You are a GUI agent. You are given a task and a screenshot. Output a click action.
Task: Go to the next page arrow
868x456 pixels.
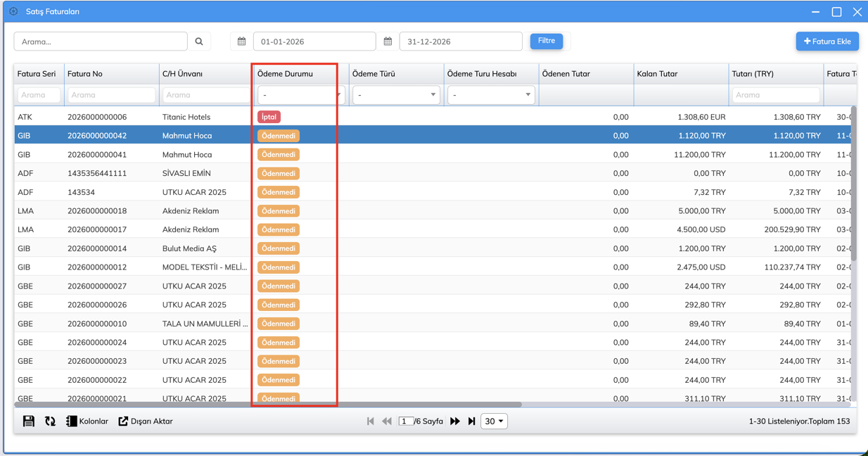[x=455, y=422]
